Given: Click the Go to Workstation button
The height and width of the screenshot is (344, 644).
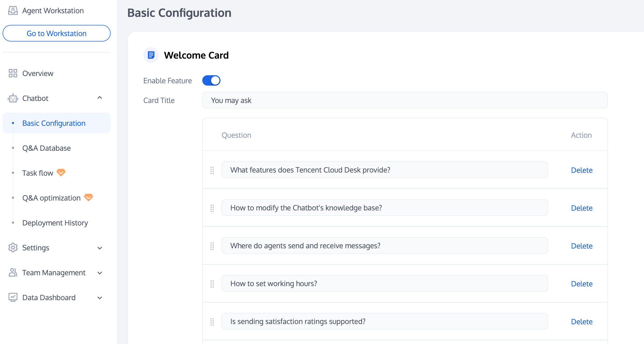Looking at the screenshot, I should 57,33.
